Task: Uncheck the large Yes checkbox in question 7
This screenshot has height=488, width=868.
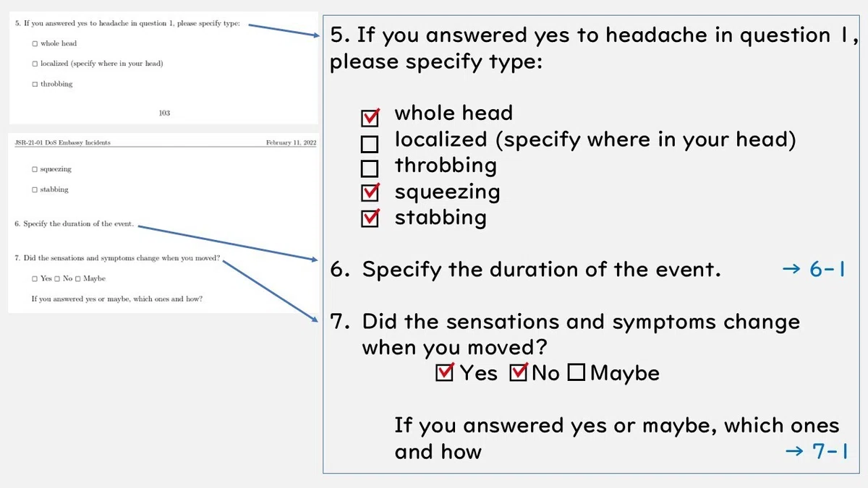Action: [x=445, y=373]
